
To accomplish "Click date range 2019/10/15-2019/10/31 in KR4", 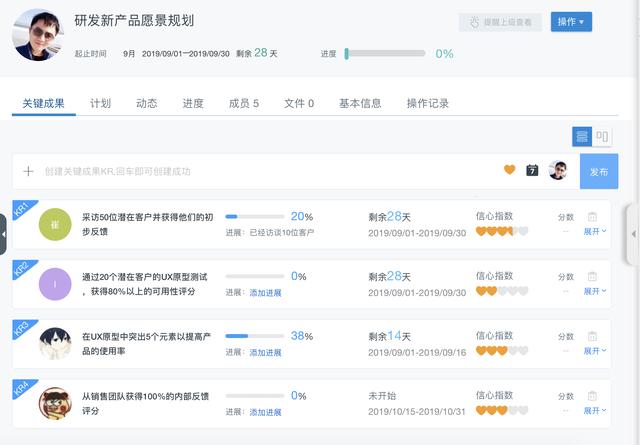I will (416, 412).
